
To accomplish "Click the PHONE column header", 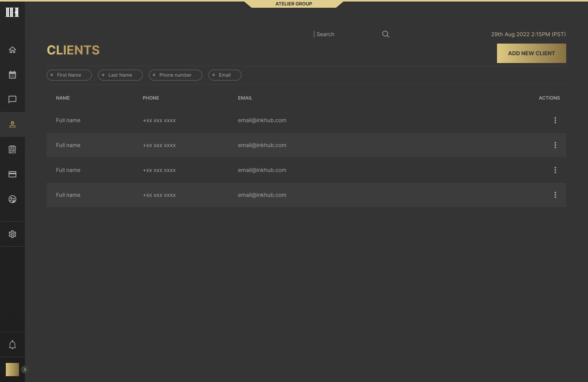I will (x=151, y=98).
